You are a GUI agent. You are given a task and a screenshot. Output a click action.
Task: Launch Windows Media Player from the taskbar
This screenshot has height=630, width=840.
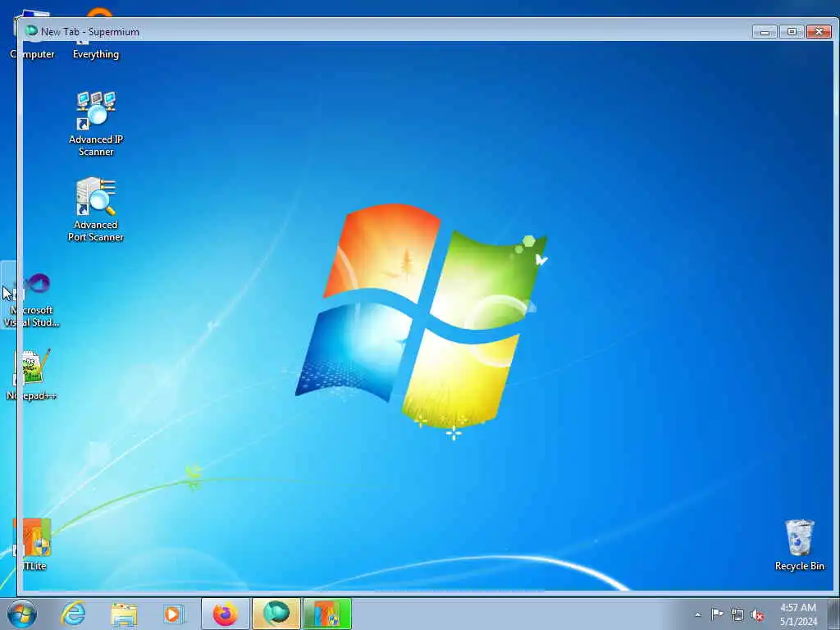point(173,614)
